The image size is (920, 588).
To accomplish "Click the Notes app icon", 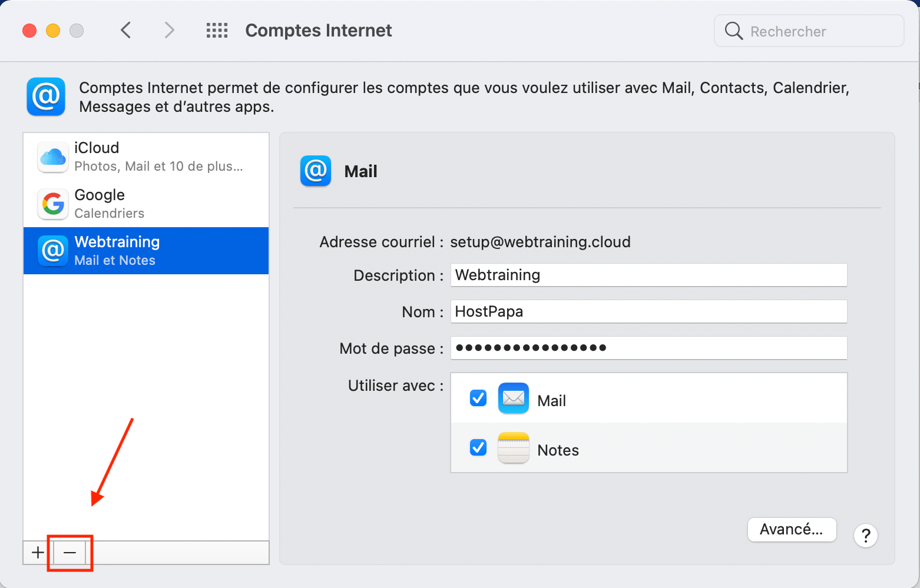I will pyautogui.click(x=514, y=448).
